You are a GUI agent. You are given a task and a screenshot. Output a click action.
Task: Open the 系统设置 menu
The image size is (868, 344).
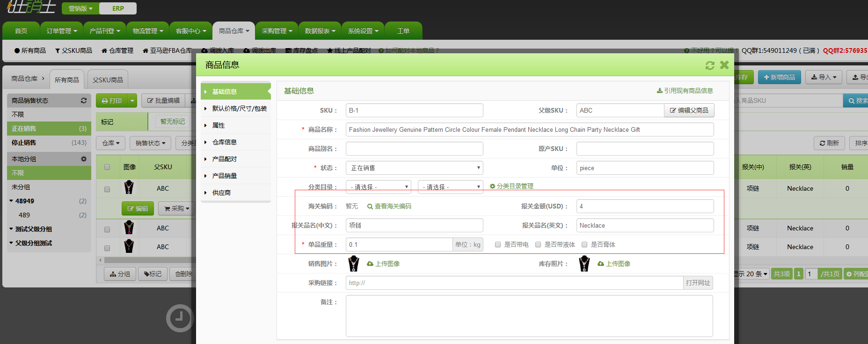pyautogui.click(x=363, y=31)
